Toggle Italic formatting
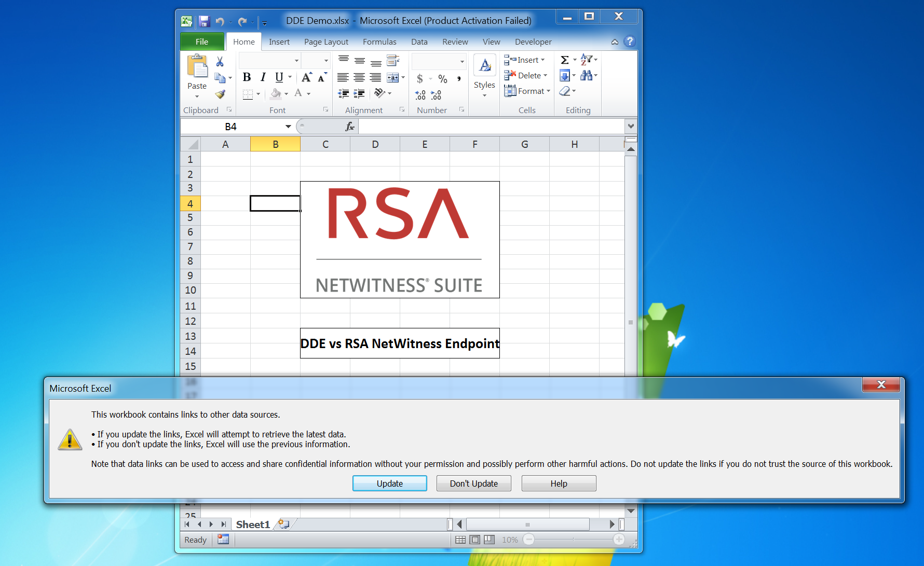Viewport: 924px width, 566px height. (263, 78)
